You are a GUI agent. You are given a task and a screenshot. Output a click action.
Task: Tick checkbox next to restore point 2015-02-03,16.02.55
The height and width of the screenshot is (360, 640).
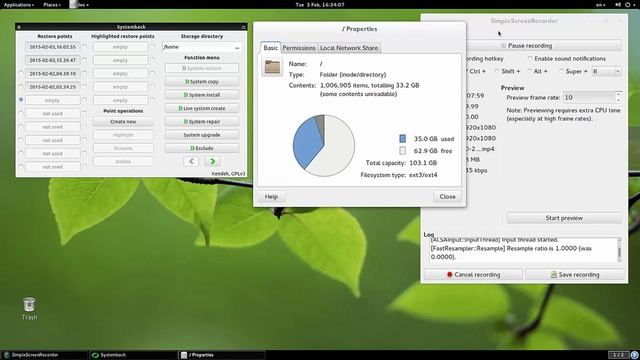pos(84,47)
